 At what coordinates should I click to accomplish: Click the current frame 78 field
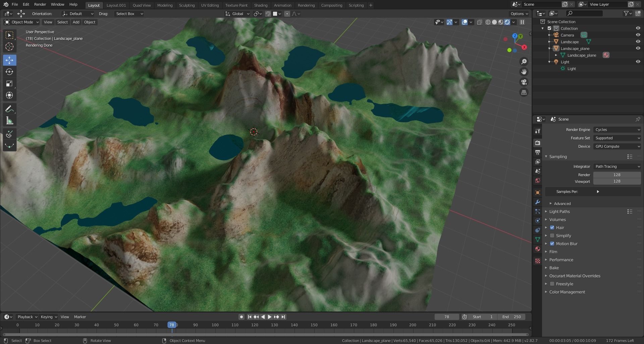click(447, 317)
